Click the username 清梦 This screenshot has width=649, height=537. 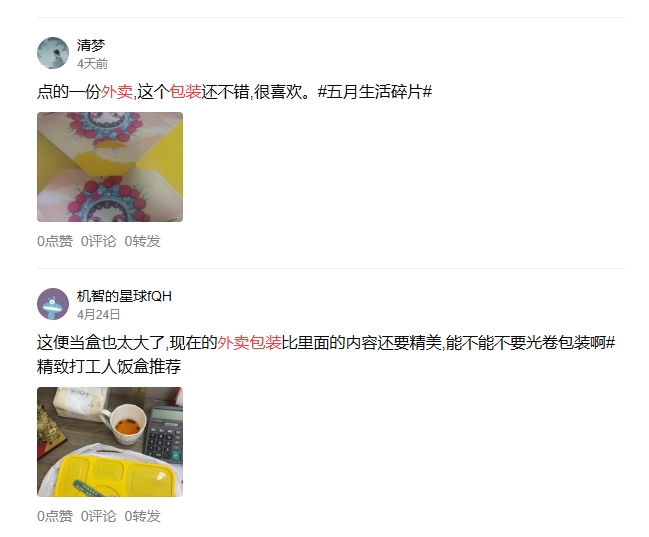(x=91, y=45)
